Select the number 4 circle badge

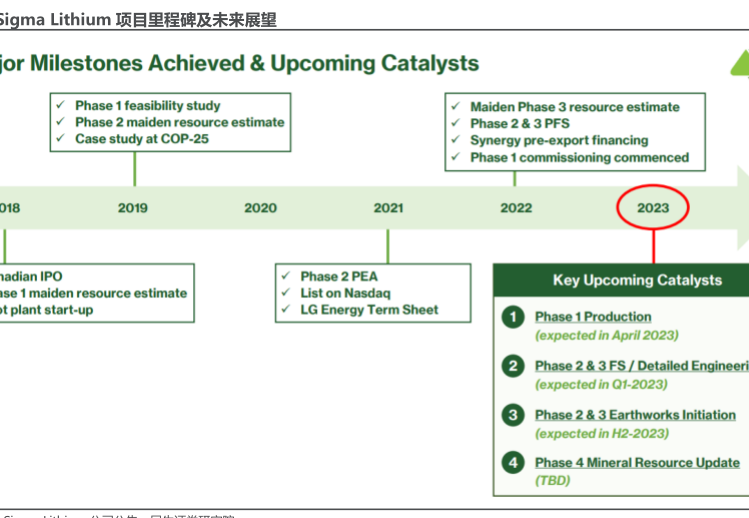pos(513,463)
